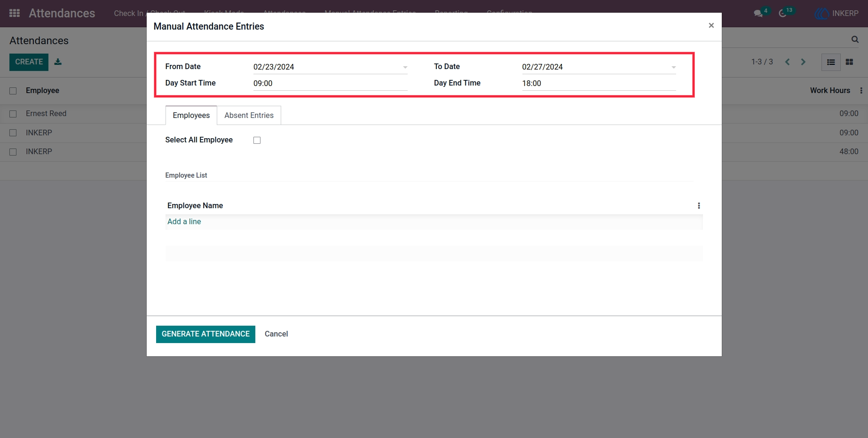Viewport: 868px width, 438px height.
Task: Select the Ernest Reed row checkbox
Action: 13,114
